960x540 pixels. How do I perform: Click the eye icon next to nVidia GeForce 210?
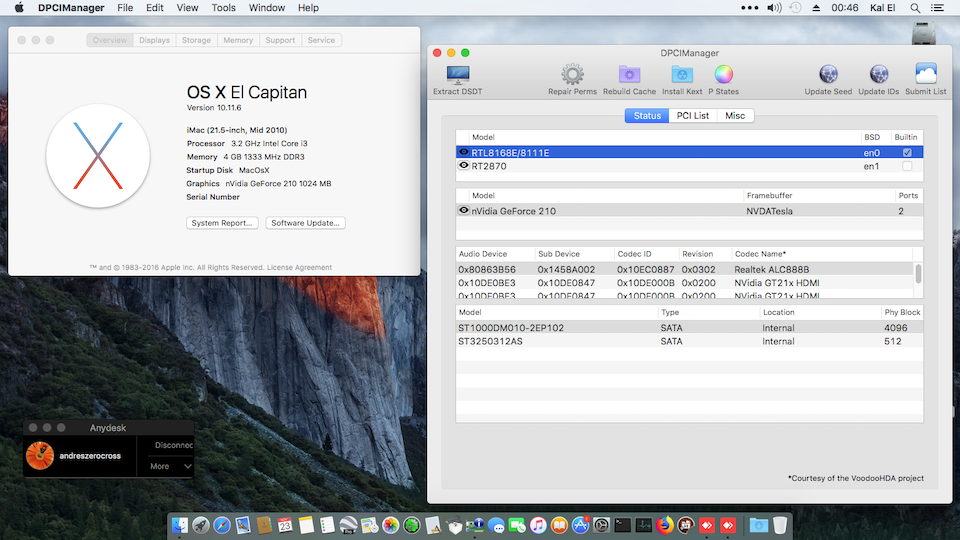pos(464,211)
